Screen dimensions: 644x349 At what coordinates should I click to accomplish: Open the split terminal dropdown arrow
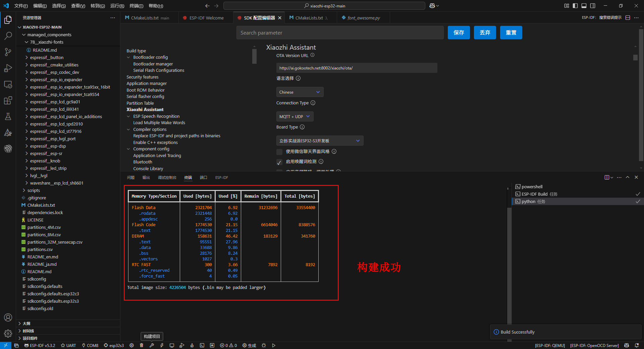(x=612, y=178)
